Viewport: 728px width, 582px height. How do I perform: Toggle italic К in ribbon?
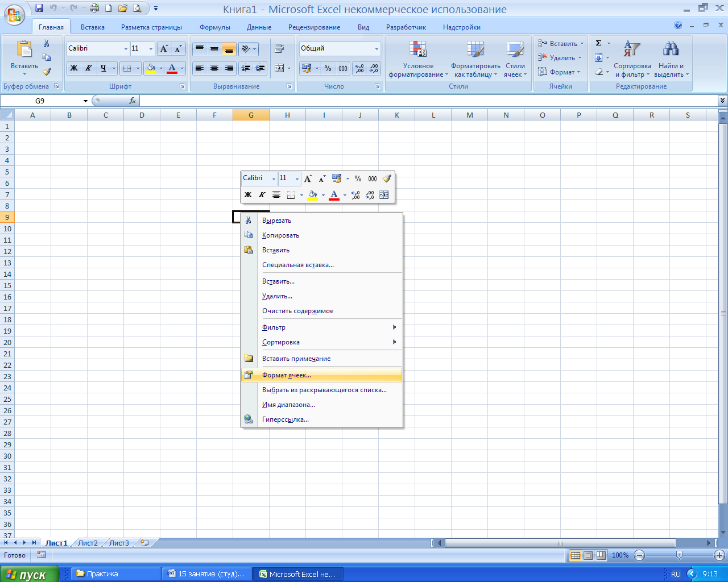coord(89,68)
